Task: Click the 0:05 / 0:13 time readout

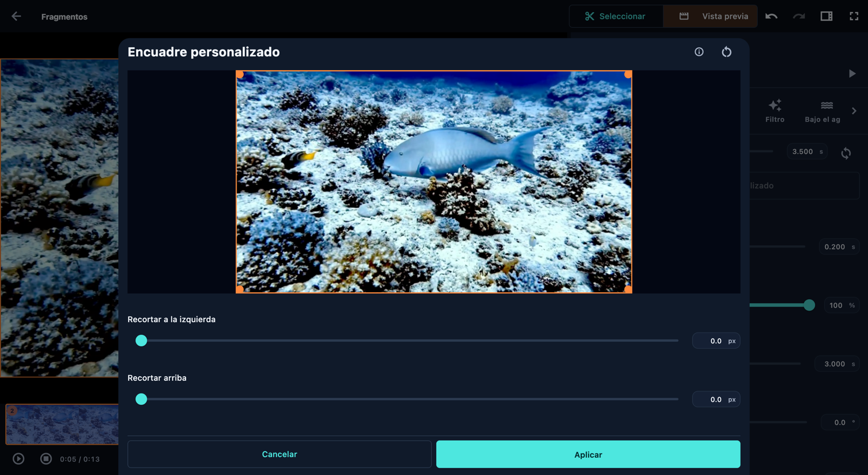Action: click(80, 459)
